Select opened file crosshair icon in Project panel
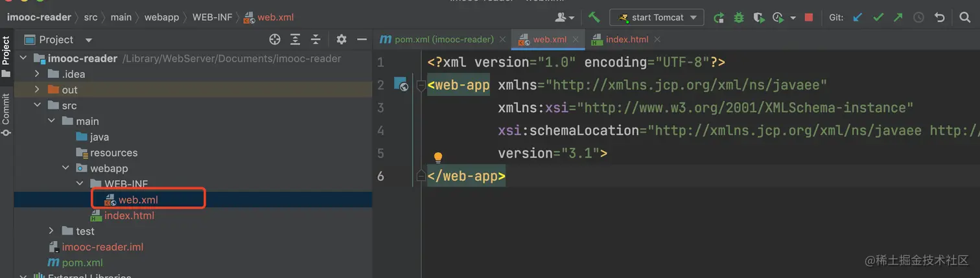 point(275,40)
